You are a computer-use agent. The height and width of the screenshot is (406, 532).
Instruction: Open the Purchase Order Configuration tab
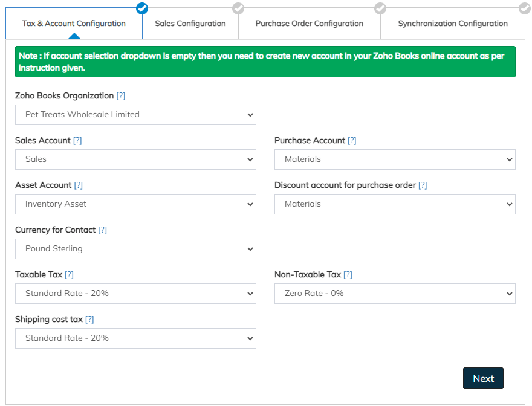coord(309,24)
